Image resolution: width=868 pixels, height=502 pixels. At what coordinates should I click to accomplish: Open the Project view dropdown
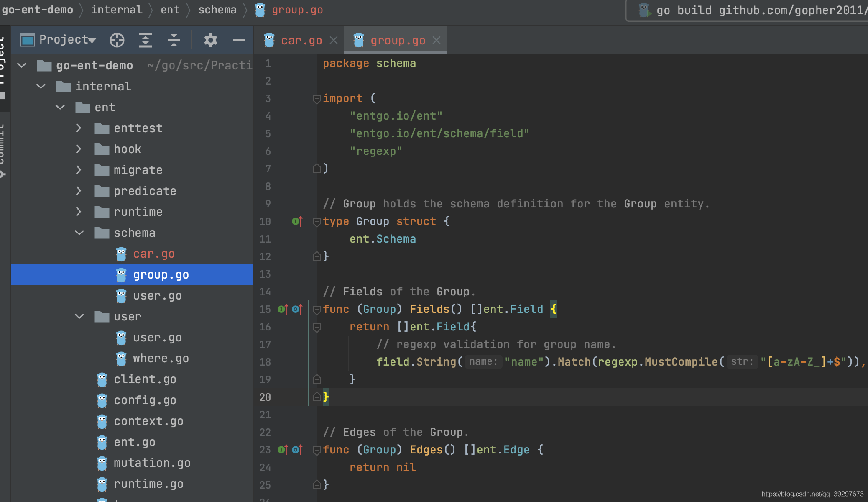[x=67, y=40]
